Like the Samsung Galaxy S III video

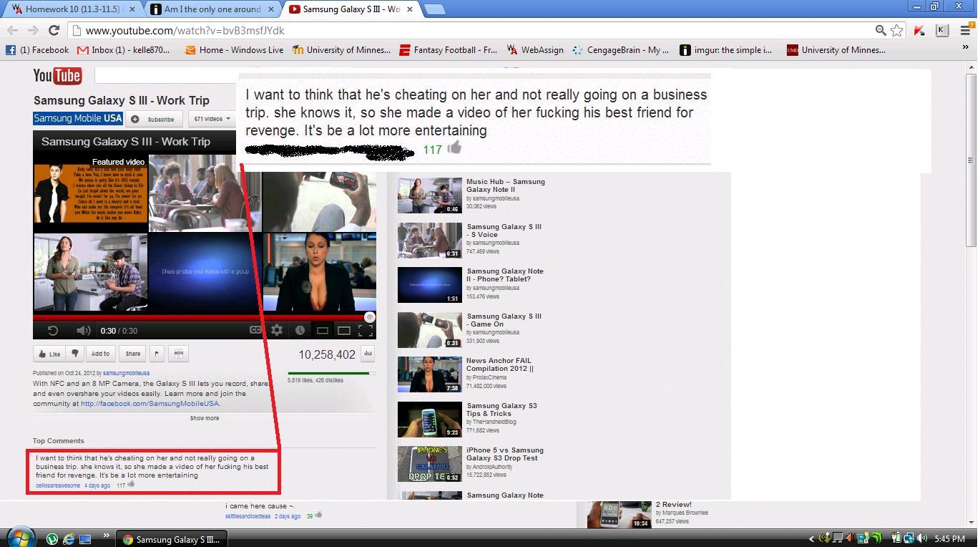point(49,354)
